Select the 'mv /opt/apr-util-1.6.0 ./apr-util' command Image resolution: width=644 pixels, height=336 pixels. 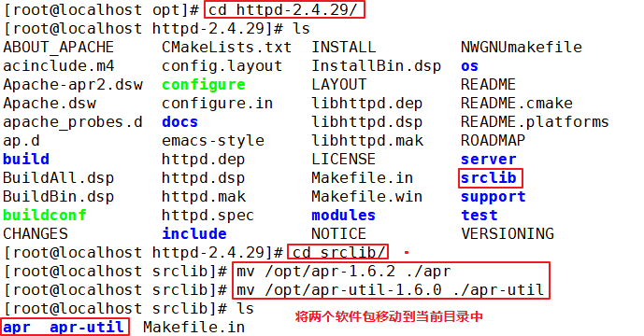390,290
